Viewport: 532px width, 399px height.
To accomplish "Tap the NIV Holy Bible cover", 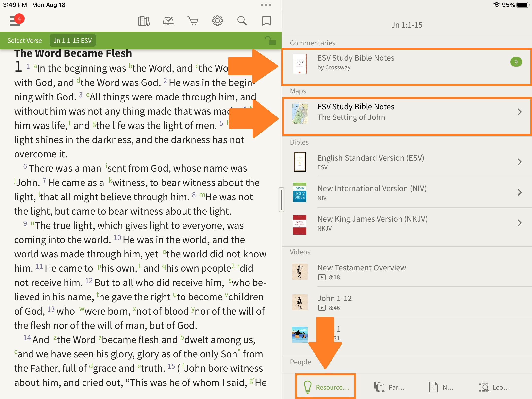I will (x=300, y=192).
